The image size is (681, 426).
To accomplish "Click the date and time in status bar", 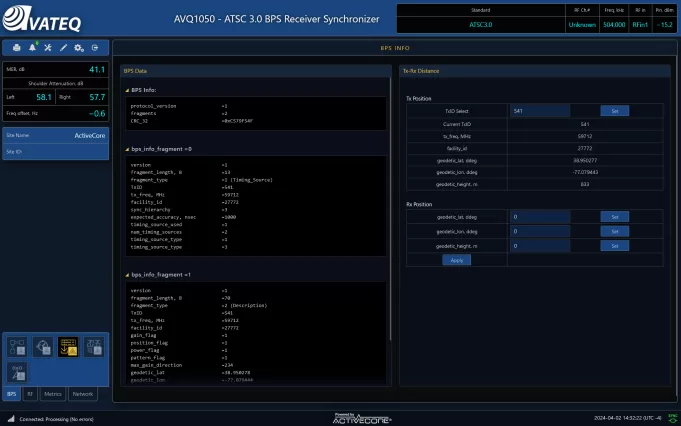I will 628,418.
